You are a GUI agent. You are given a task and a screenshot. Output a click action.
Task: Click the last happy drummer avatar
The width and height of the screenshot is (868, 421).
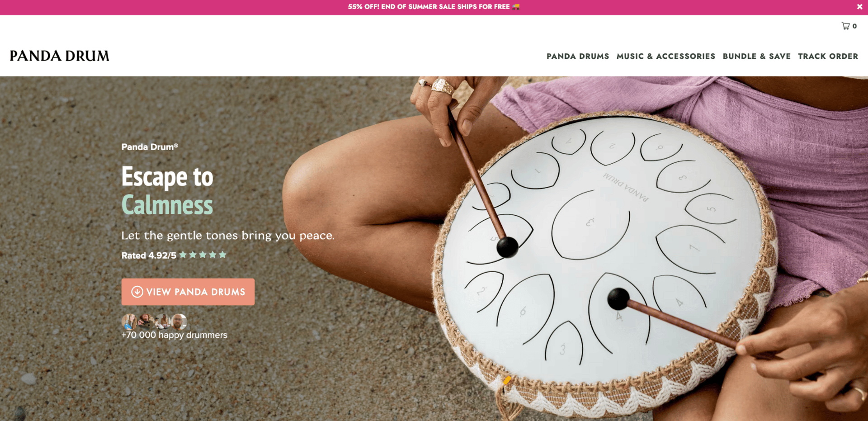[179, 322]
